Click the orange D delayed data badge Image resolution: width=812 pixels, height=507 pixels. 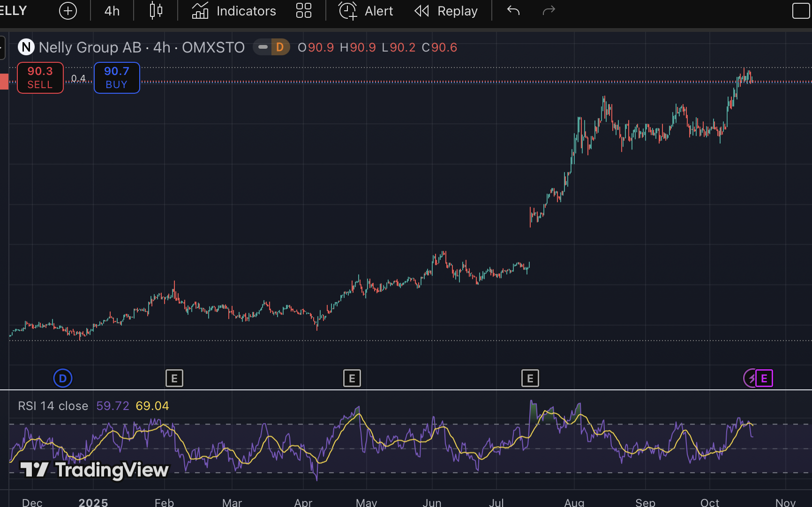click(x=280, y=47)
